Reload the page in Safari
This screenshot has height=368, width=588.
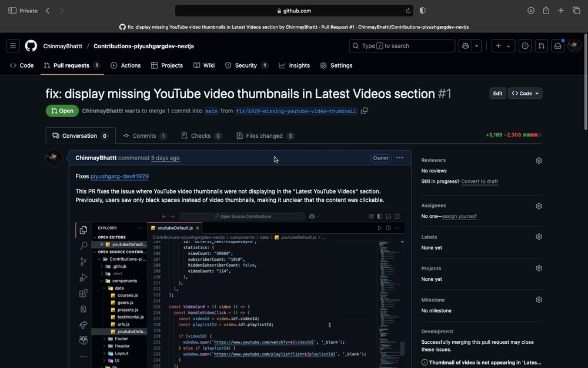[x=408, y=11]
